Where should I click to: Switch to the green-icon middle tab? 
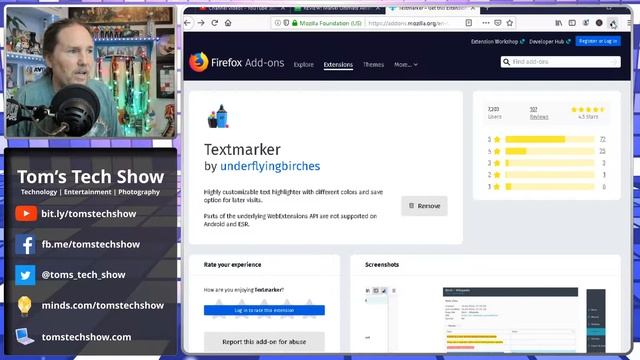[337, 9]
